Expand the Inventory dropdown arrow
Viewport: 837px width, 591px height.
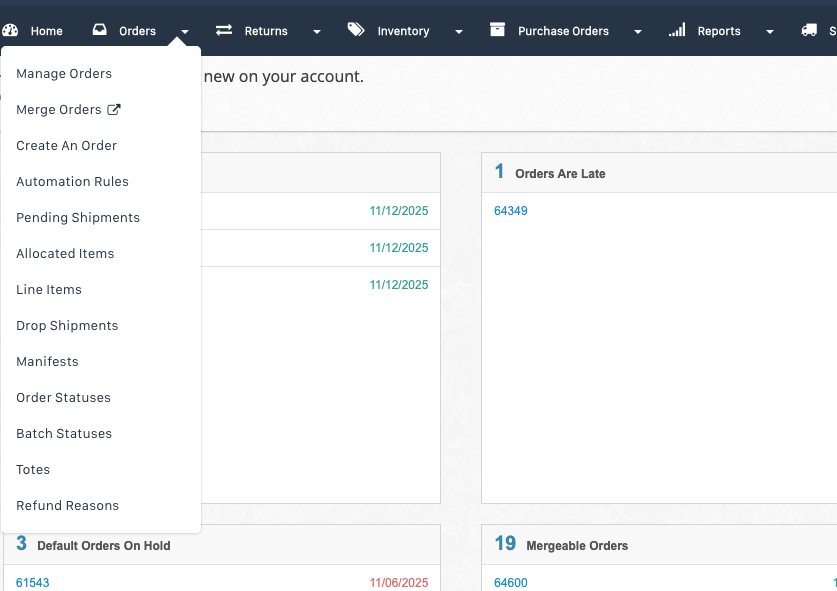click(459, 32)
